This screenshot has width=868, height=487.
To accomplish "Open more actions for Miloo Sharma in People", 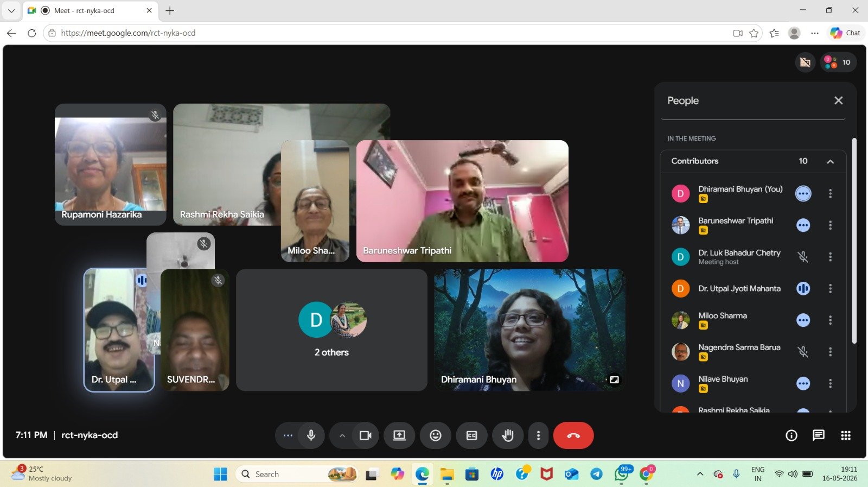I will coord(830,320).
